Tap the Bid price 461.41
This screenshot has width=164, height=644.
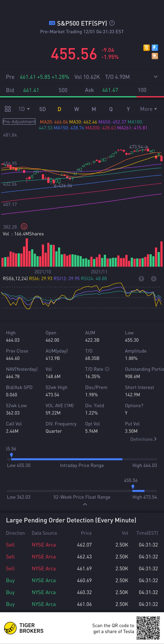pyautogui.click(x=31, y=90)
